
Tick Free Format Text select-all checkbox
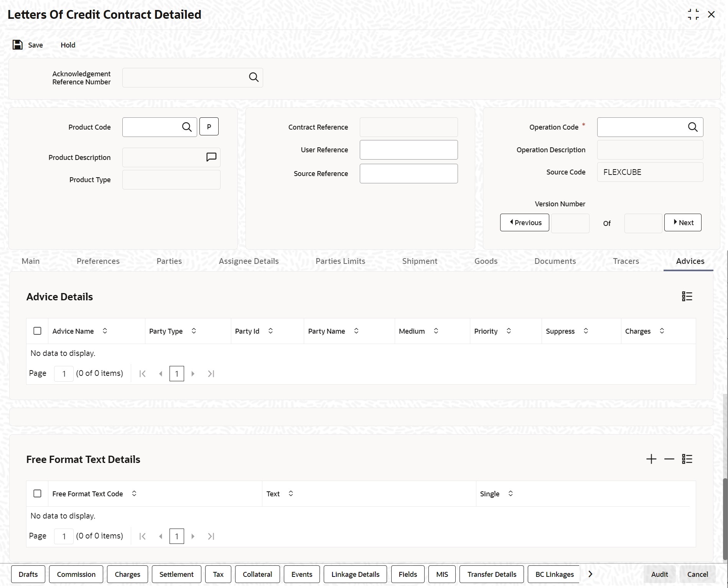point(37,494)
